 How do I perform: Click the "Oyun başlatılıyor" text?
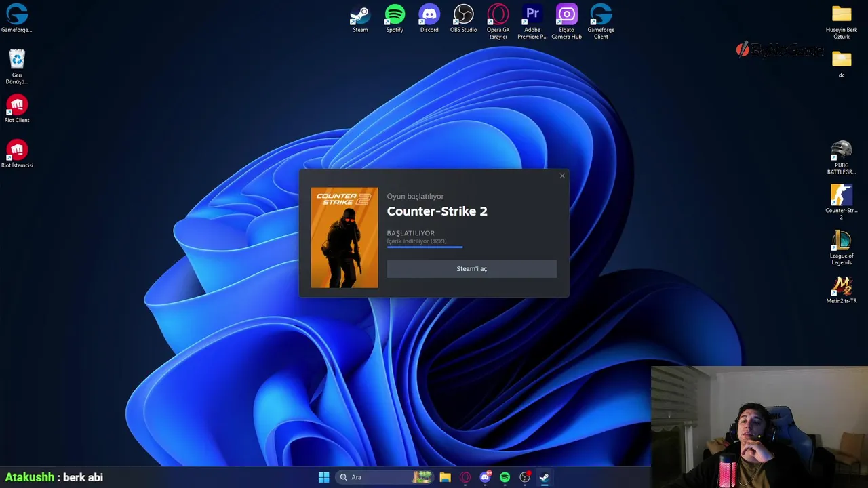416,197
